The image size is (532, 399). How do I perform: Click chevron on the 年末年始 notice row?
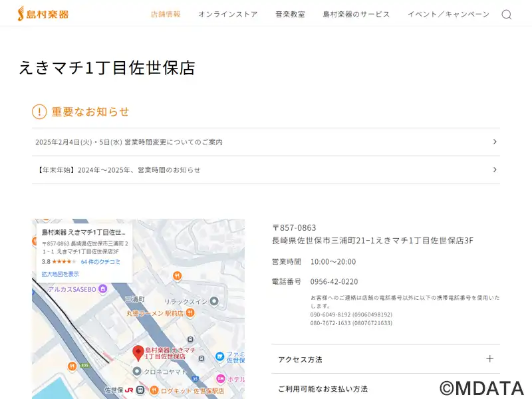495,170
